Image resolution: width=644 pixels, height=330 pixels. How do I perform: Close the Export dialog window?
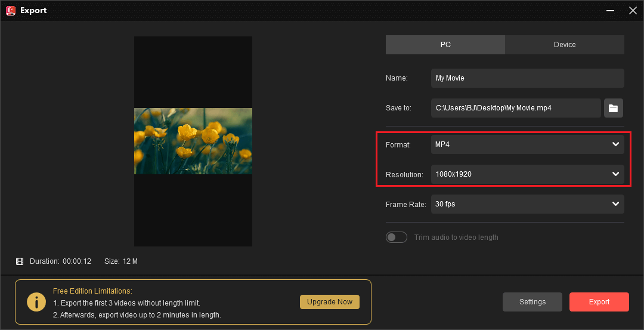coord(633,11)
